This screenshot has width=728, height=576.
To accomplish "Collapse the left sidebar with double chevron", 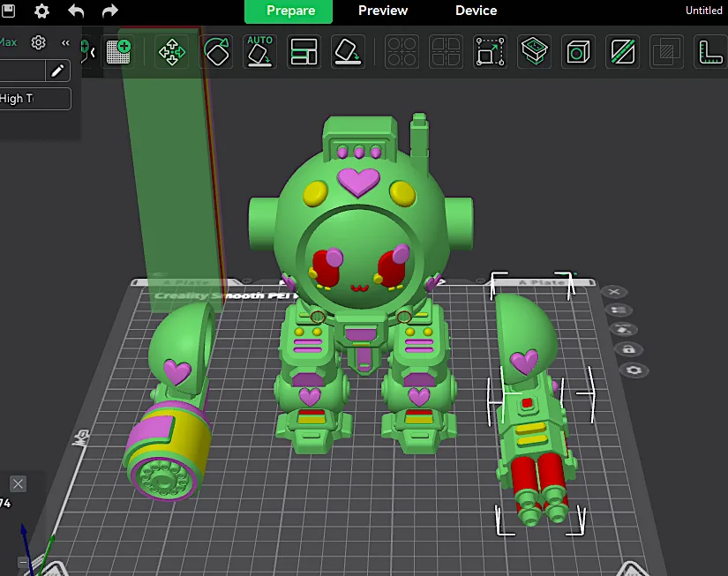I will pos(65,42).
